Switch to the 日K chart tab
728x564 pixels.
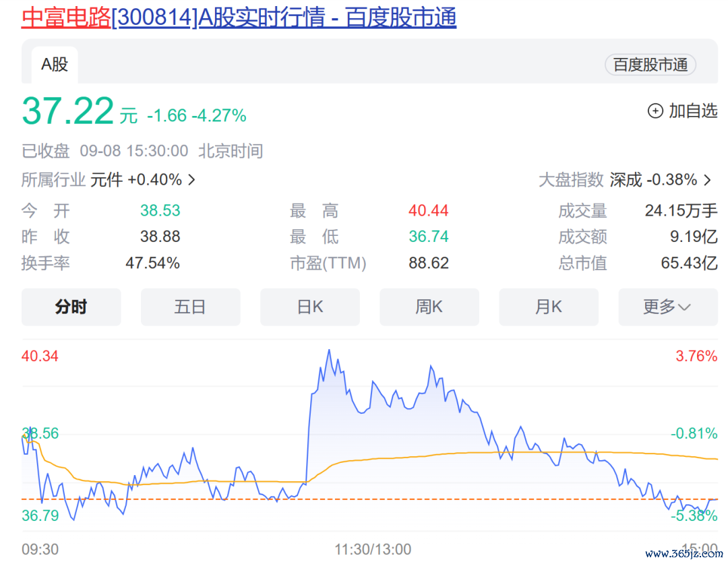309,307
